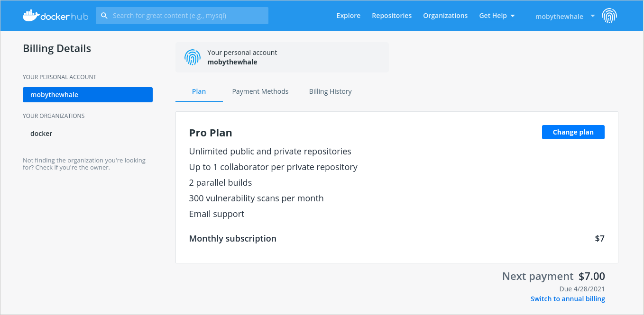
Task: Select the Plan tab
Action: [x=199, y=91]
